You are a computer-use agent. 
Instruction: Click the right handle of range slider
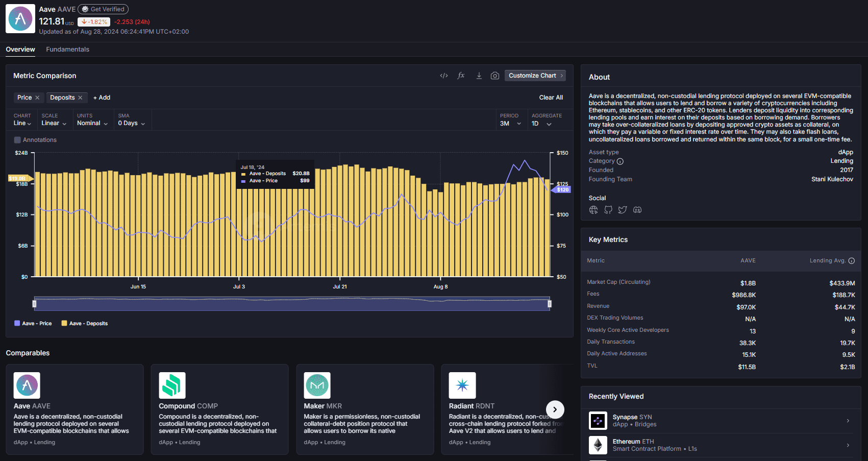point(550,304)
